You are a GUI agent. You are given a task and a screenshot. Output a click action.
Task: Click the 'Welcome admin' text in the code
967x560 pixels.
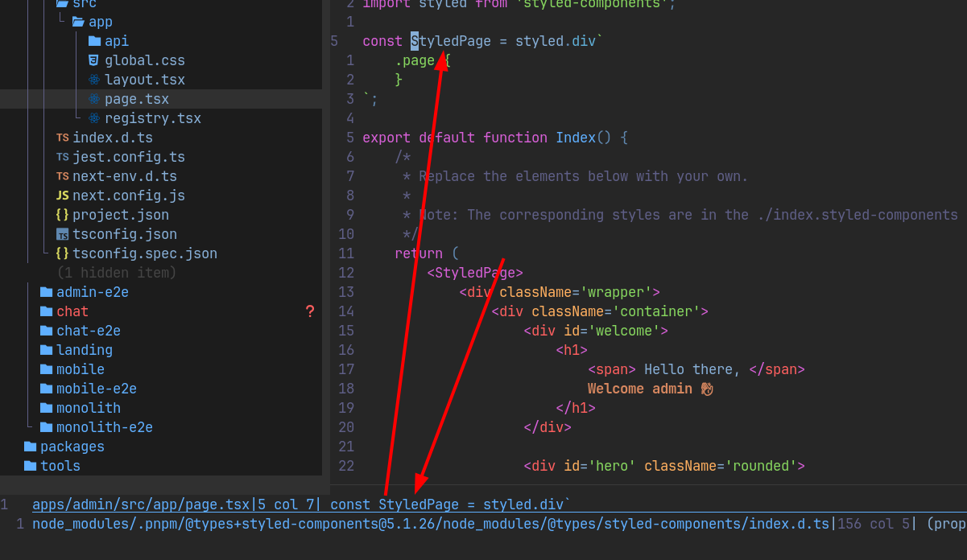click(x=640, y=389)
